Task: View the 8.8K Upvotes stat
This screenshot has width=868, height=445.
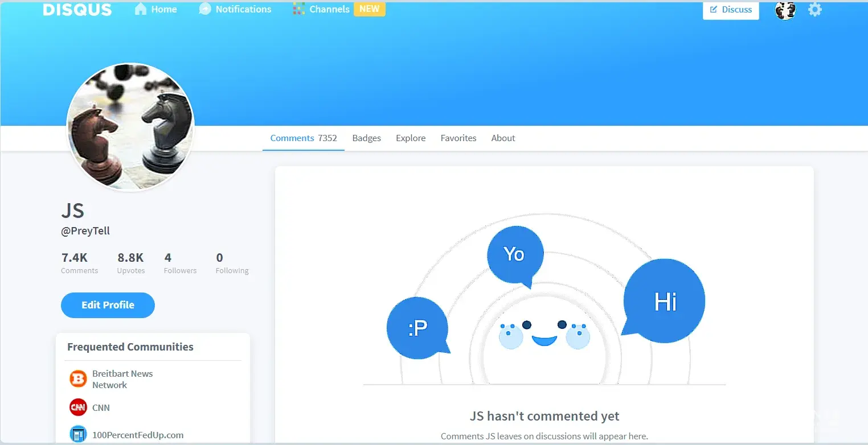Action: click(131, 263)
